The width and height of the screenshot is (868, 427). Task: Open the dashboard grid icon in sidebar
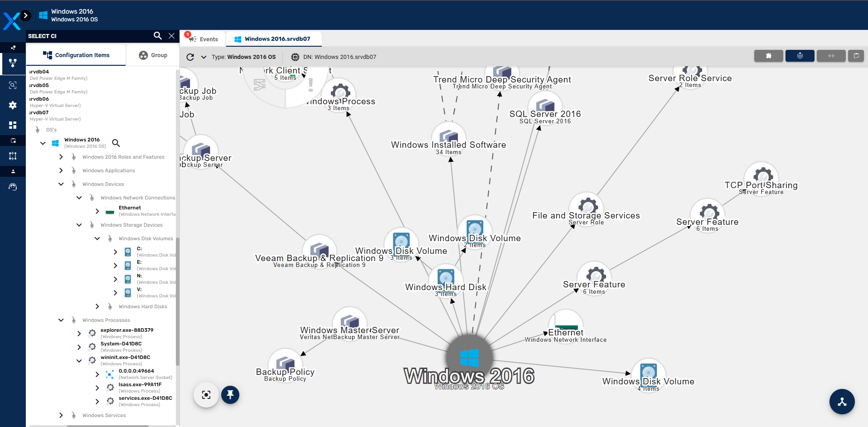(13, 125)
